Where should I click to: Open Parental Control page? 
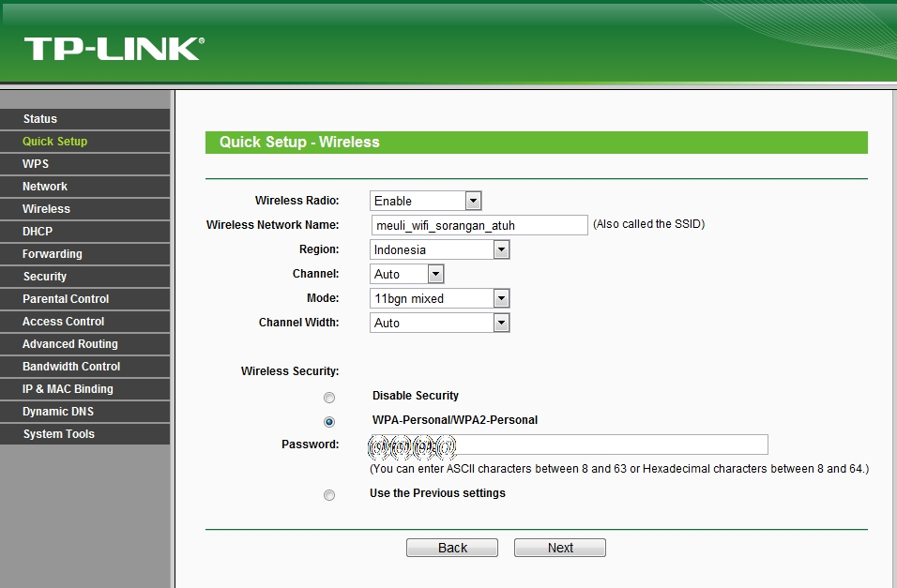(x=84, y=298)
